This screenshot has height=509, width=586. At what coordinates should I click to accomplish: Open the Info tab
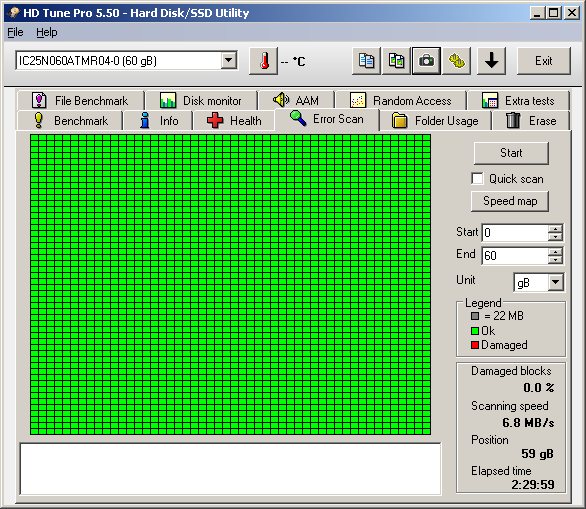coord(158,121)
